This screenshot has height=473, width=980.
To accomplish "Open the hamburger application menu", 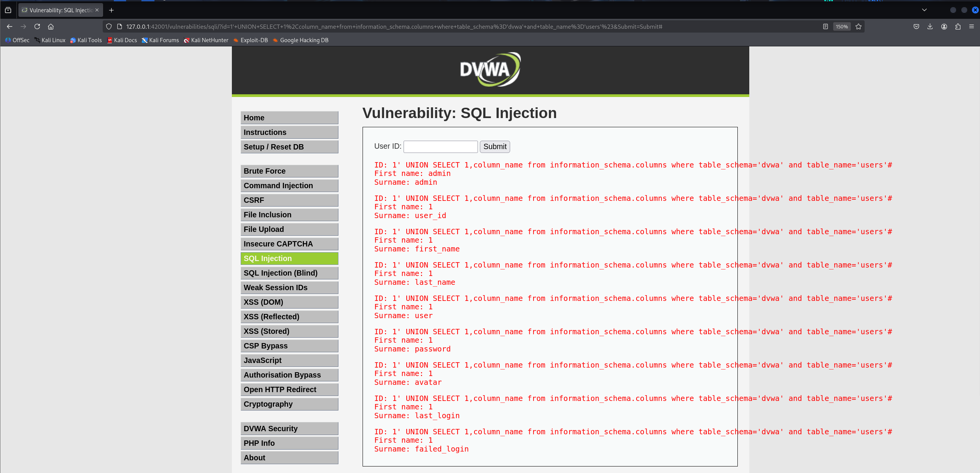I will (972, 26).
